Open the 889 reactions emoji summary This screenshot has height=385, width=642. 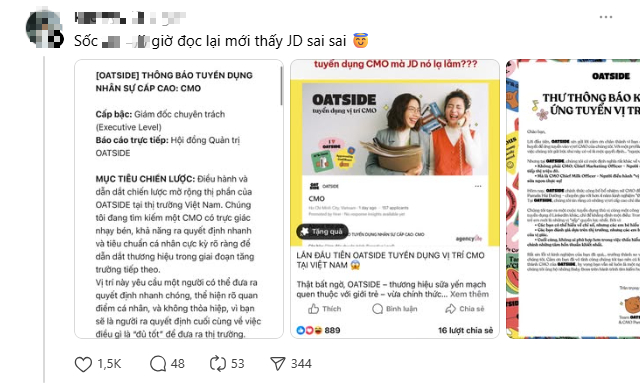[318, 330]
